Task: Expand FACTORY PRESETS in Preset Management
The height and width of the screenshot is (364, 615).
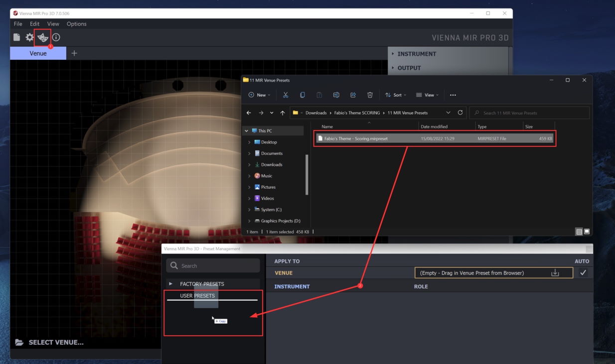Action: click(x=171, y=284)
